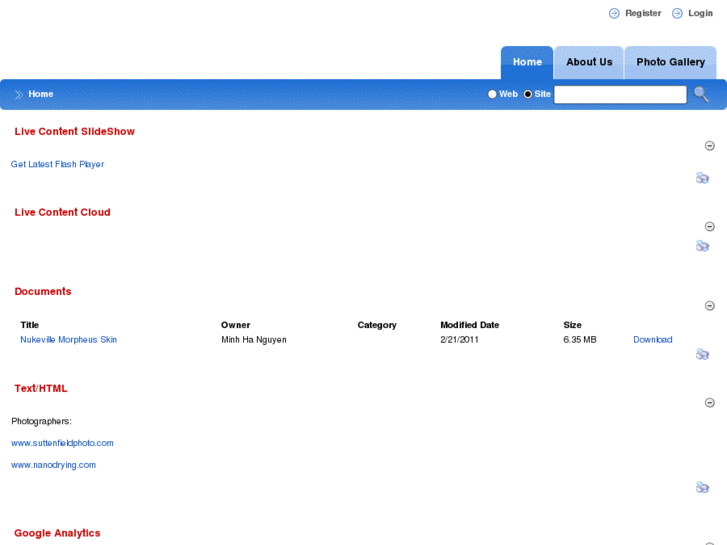Screen dimensions: 727x545
Task: Click the Login arrow icon
Action: pyautogui.click(x=677, y=13)
